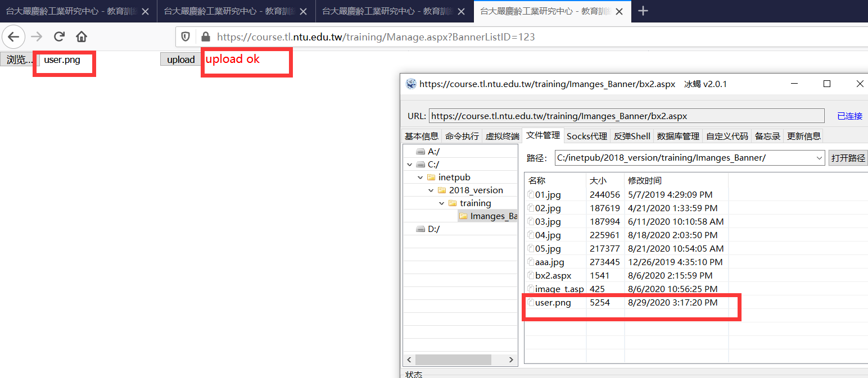Open the 虚拟终端 tab
Image resolution: width=868 pixels, height=378 pixels.
click(x=503, y=136)
